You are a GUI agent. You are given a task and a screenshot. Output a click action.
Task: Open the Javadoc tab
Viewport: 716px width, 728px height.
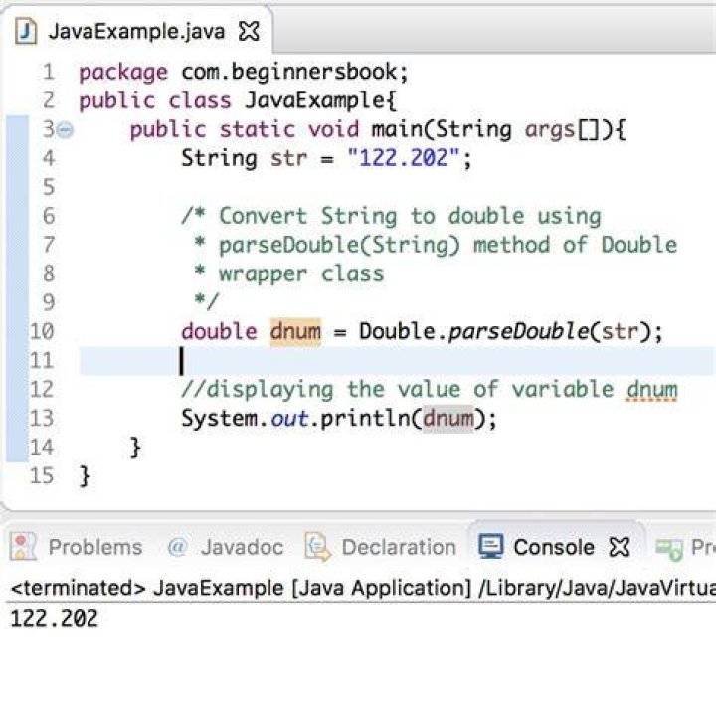(x=226, y=547)
